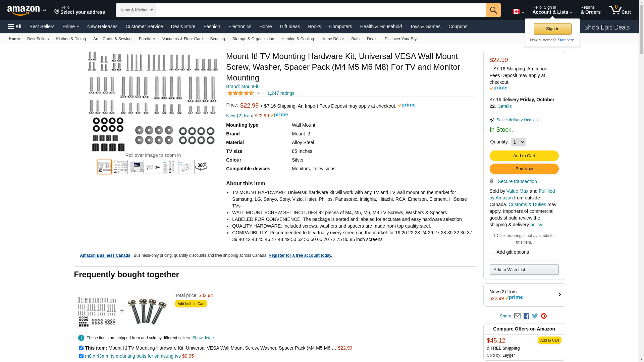Image resolution: width=644 pixels, height=362 pixels.
Task: Tick the Add gift options checkbox
Action: click(x=493, y=252)
